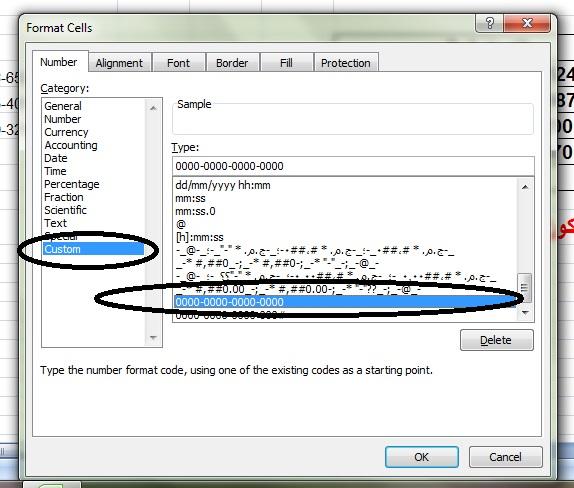Screen dimensions: 574x488
Task: Close the Format Cells dialog
Action: tap(527, 23)
